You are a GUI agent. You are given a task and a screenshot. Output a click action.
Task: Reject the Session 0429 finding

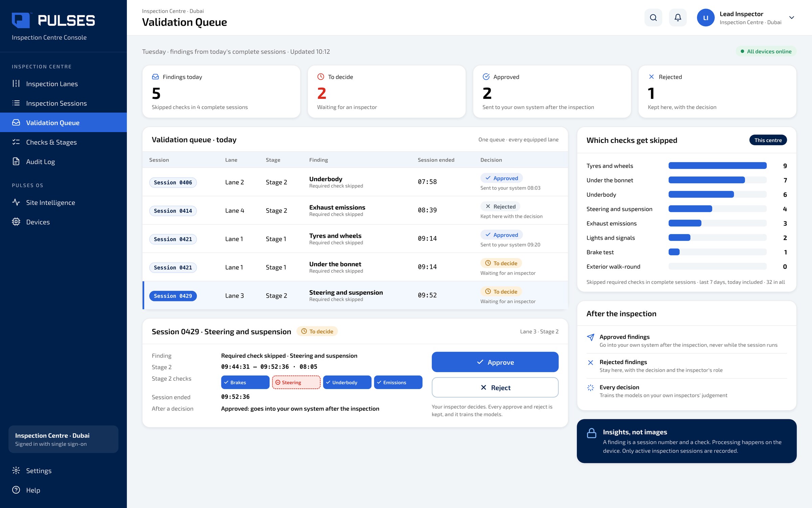click(x=495, y=387)
